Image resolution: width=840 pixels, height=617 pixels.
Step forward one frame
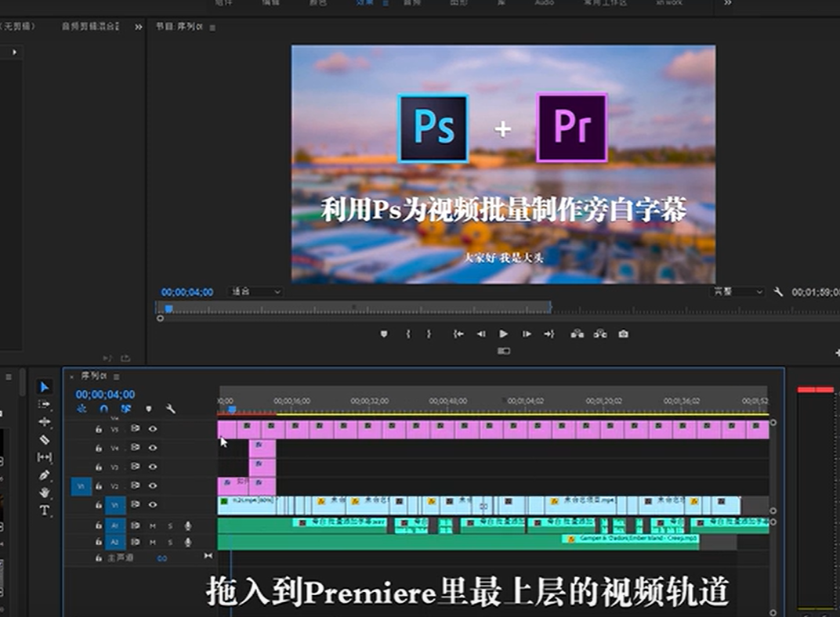(x=527, y=334)
